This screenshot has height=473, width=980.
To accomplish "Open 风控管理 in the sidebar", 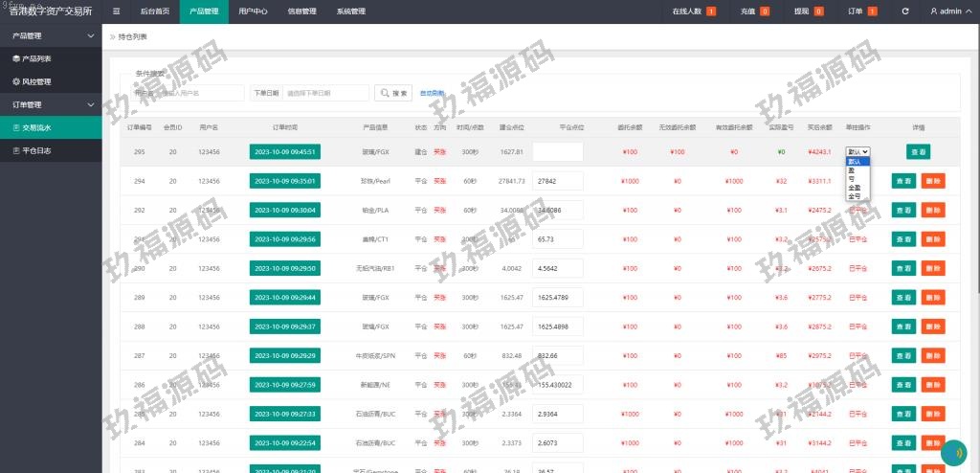I will [x=36, y=81].
